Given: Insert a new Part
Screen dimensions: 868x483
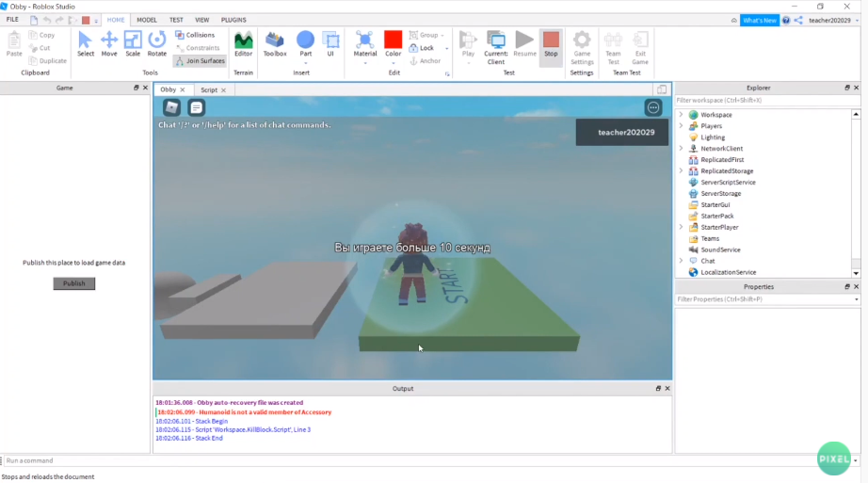Looking at the screenshot, I should (x=306, y=43).
